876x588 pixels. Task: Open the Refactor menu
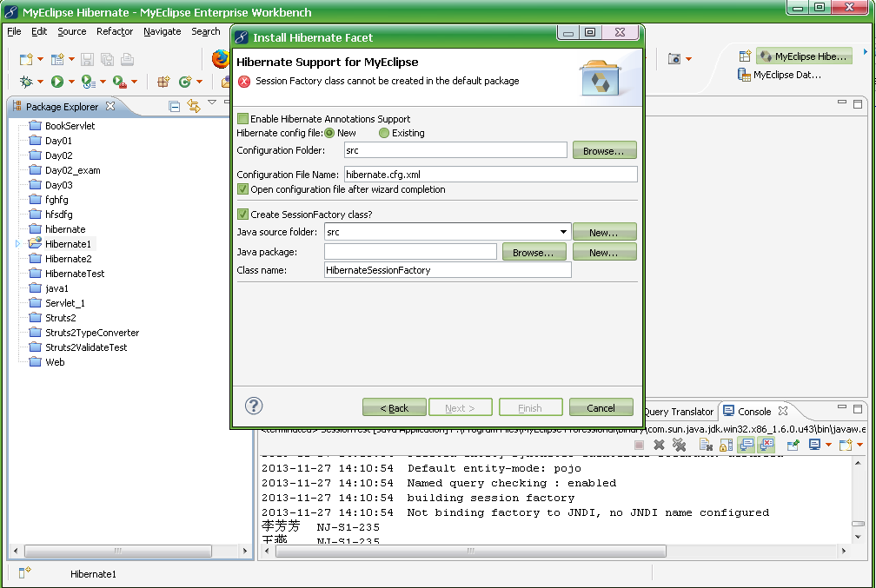[x=115, y=31]
